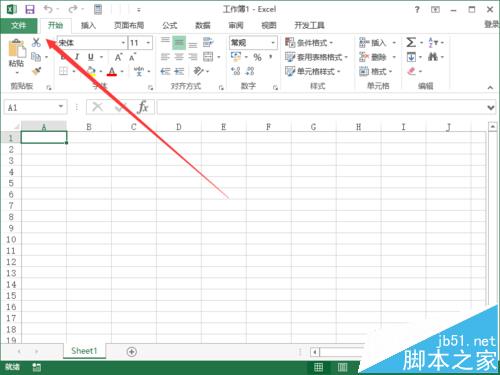Open the font name combo box

(x=92, y=43)
